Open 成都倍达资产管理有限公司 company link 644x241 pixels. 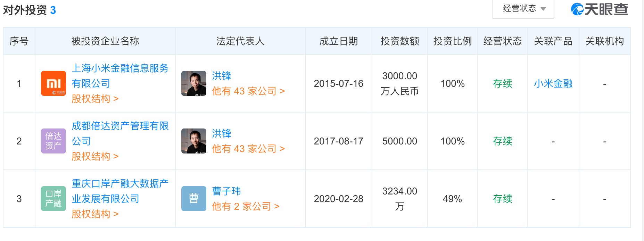pyautogui.click(x=120, y=133)
